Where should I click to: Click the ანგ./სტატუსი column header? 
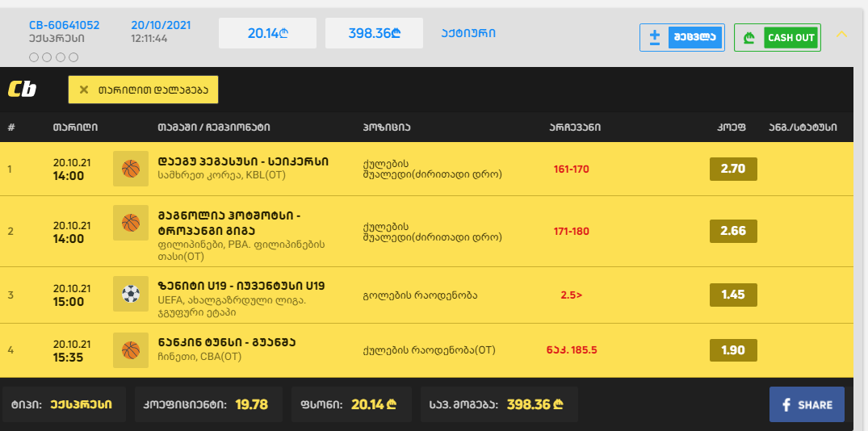[x=803, y=128]
